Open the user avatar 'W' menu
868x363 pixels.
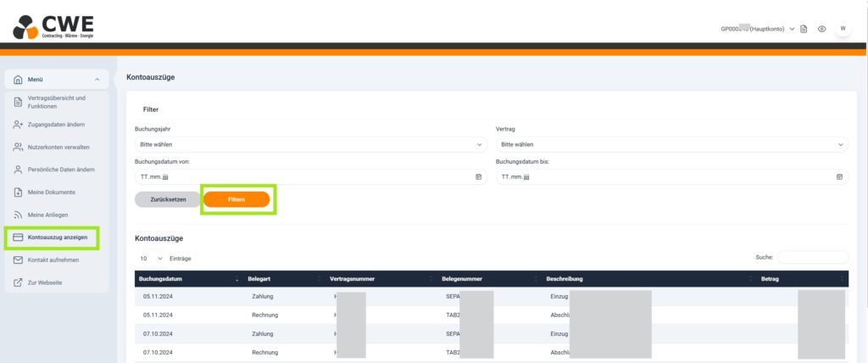[x=843, y=29]
